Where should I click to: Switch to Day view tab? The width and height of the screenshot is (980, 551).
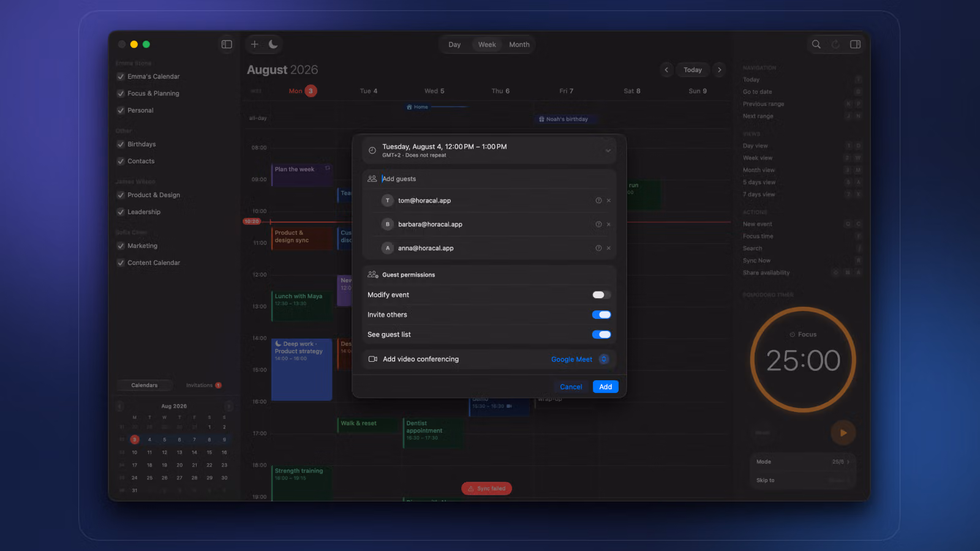(x=454, y=45)
